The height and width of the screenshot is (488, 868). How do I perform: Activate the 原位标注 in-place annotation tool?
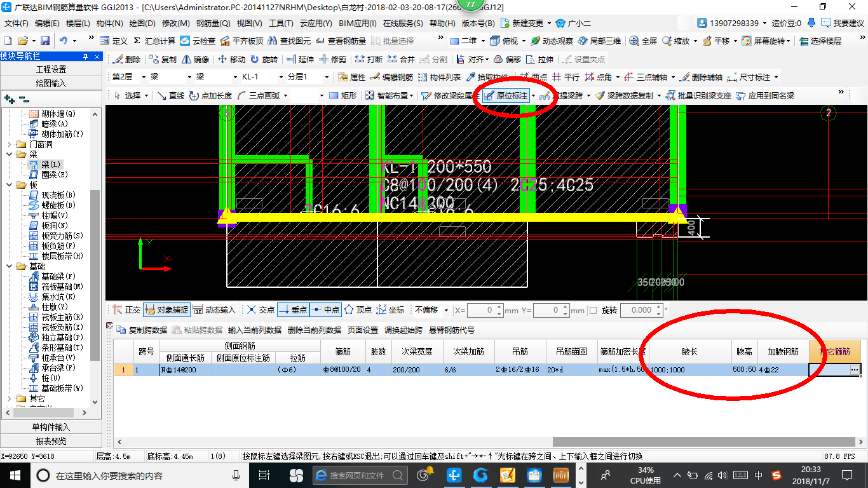coord(506,96)
